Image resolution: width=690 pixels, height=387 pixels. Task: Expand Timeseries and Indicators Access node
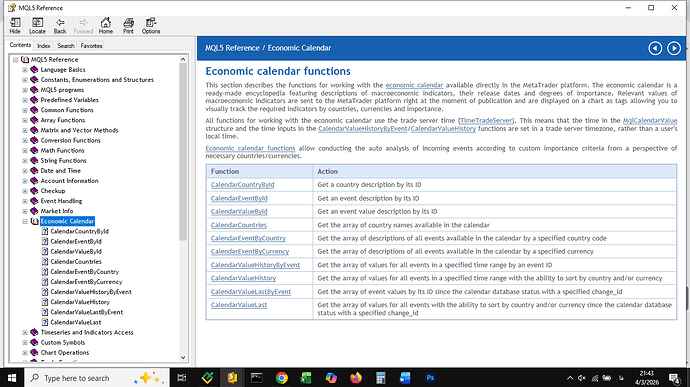point(25,332)
